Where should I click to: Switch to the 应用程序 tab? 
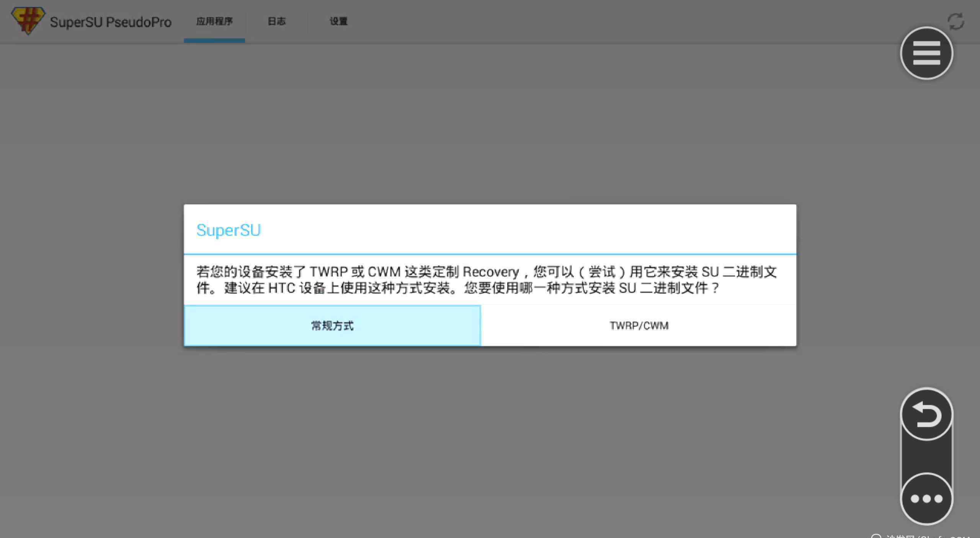coord(214,21)
